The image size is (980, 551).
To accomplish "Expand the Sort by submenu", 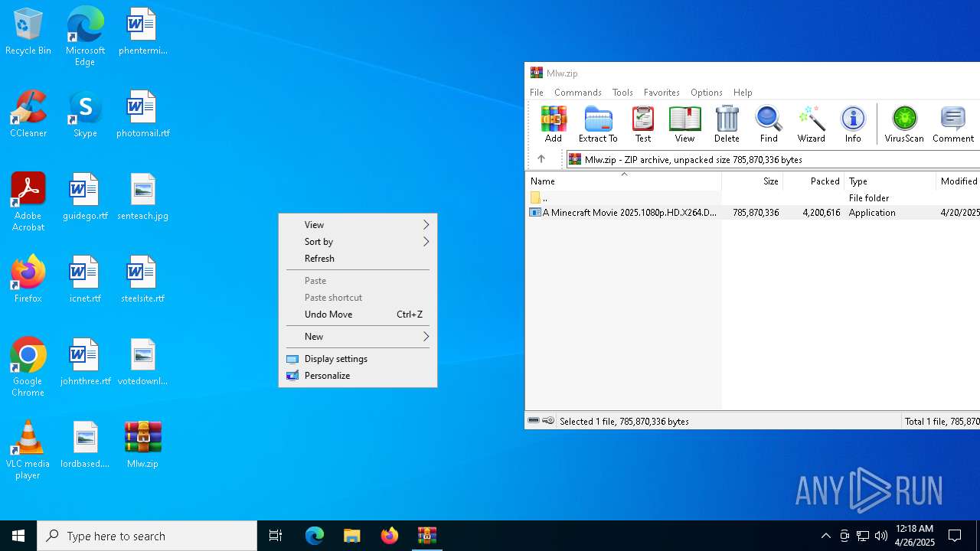I will point(358,241).
